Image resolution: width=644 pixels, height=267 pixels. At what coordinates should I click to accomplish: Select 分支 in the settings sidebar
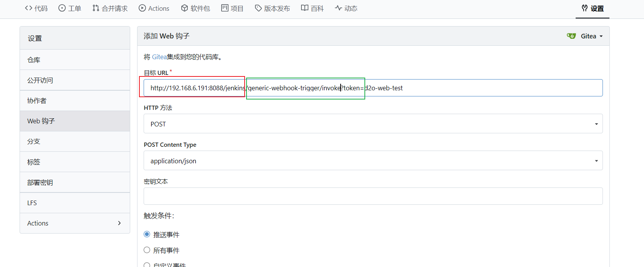pyautogui.click(x=75, y=141)
